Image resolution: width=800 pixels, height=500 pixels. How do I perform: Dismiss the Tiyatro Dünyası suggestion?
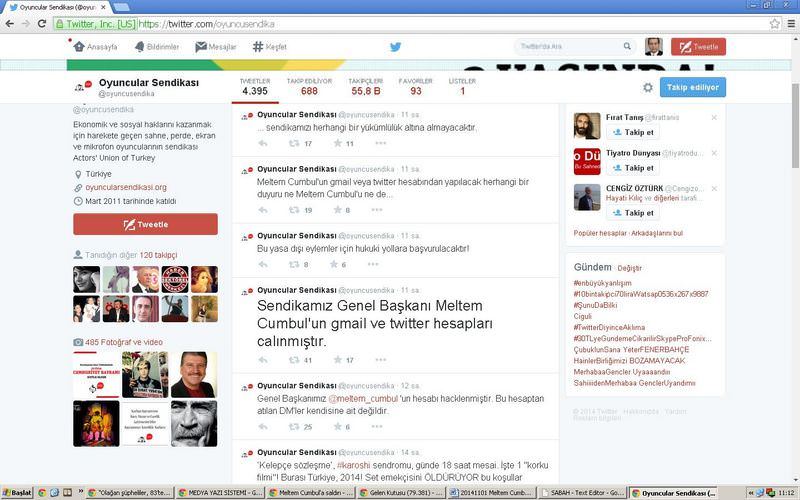coord(714,153)
